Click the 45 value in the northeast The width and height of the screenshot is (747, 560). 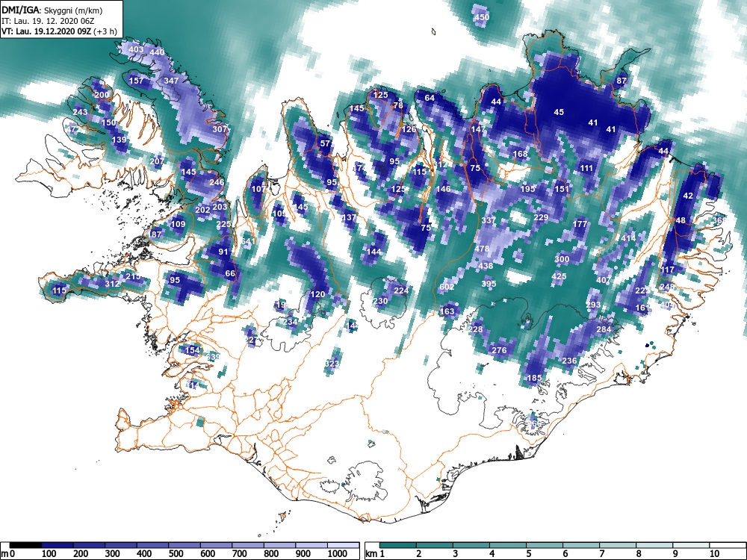click(559, 112)
